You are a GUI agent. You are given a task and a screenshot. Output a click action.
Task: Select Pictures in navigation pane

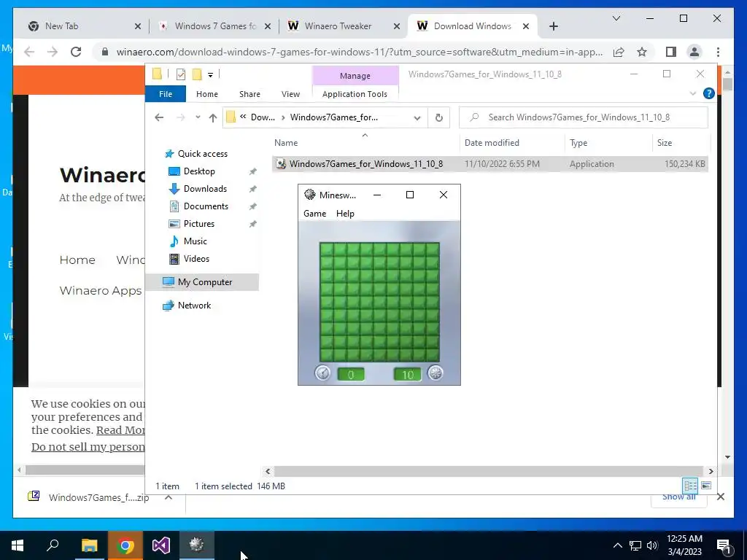[198, 223]
